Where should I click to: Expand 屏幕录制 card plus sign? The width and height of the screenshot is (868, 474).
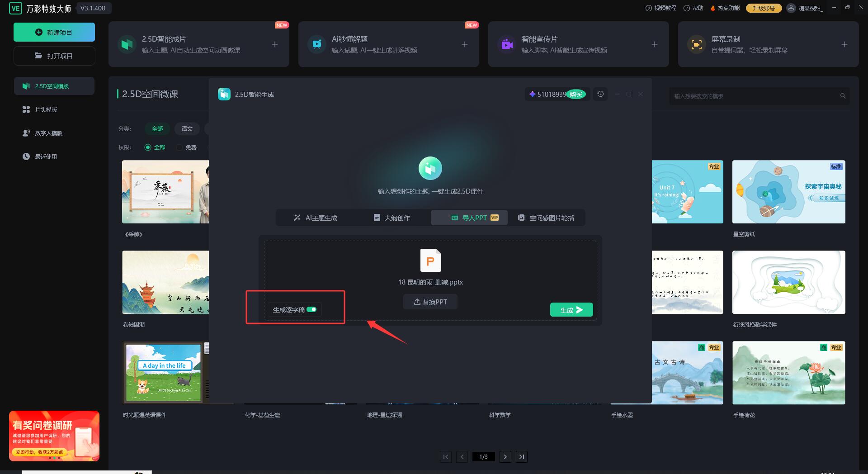pyautogui.click(x=844, y=44)
